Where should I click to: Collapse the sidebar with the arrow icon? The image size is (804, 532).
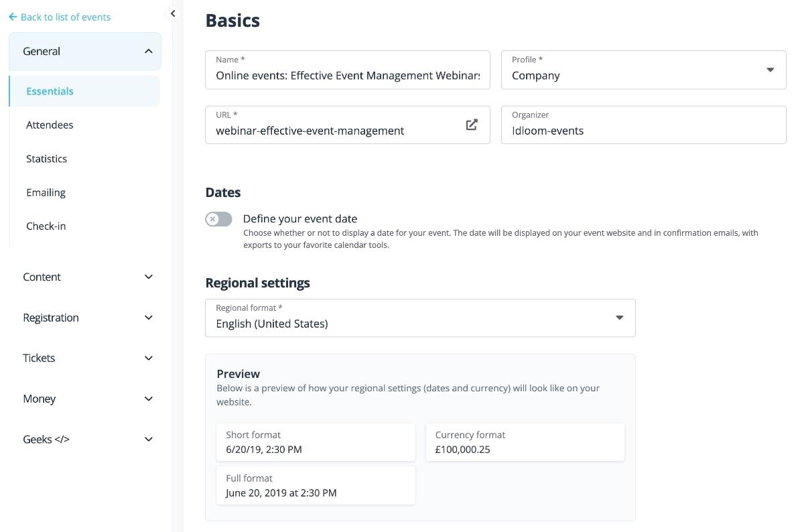173,13
